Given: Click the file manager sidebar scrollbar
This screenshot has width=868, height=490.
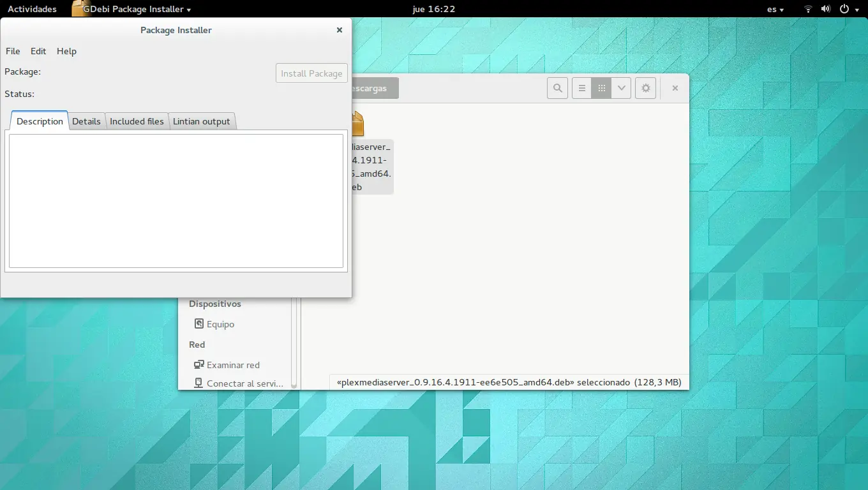Looking at the screenshot, I should pos(294,343).
